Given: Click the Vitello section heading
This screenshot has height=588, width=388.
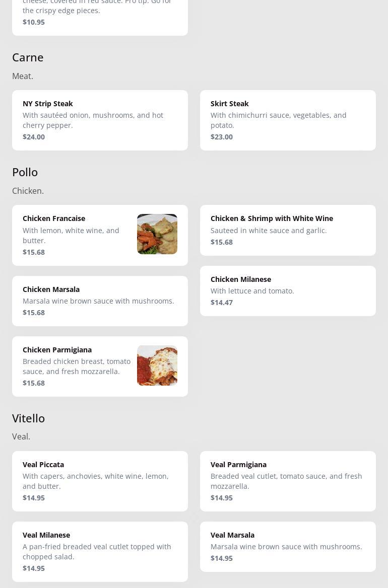Looking at the screenshot, I should point(29,418).
